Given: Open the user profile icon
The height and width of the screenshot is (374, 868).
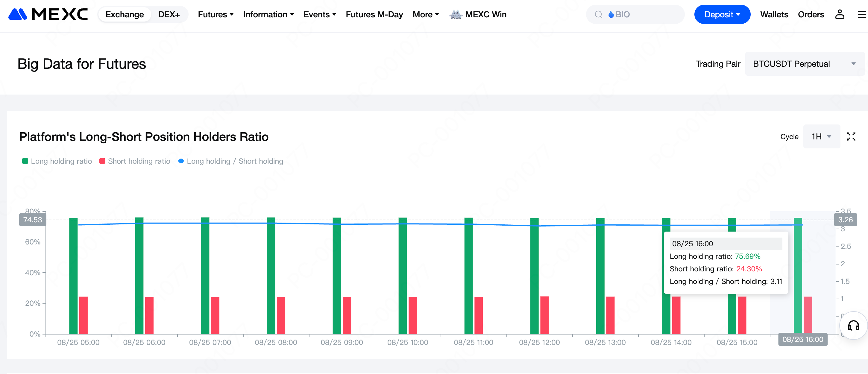Looking at the screenshot, I should click(x=839, y=14).
